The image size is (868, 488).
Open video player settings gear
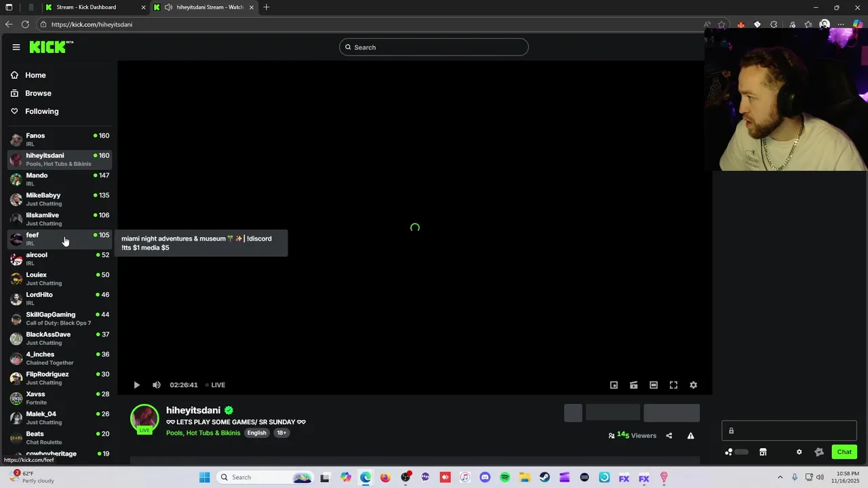tap(693, 385)
